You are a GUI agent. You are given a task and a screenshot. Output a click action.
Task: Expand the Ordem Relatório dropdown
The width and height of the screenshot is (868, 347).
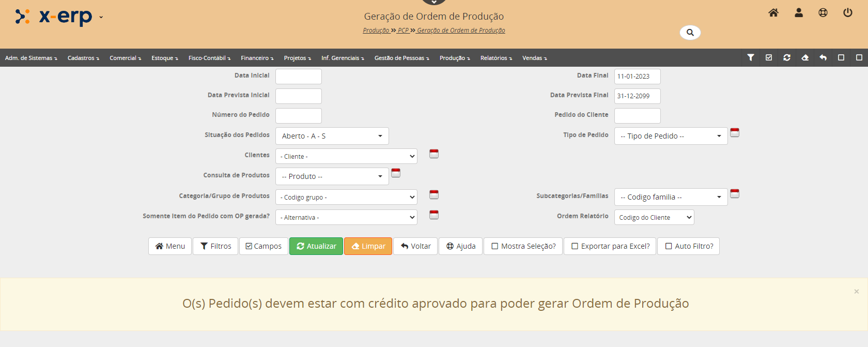coord(654,217)
